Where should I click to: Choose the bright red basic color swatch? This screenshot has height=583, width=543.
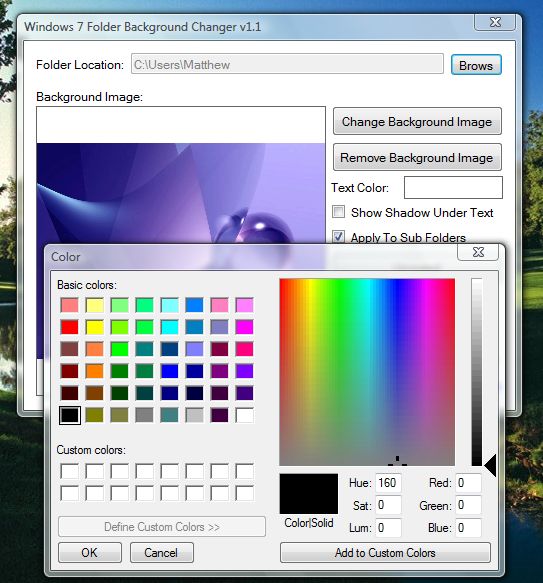(x=70, y=327)
